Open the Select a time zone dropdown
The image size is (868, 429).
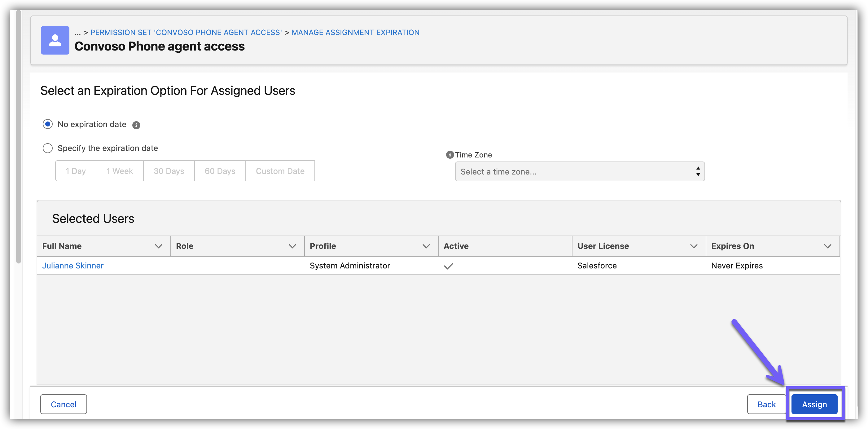(x=579, y=172)
